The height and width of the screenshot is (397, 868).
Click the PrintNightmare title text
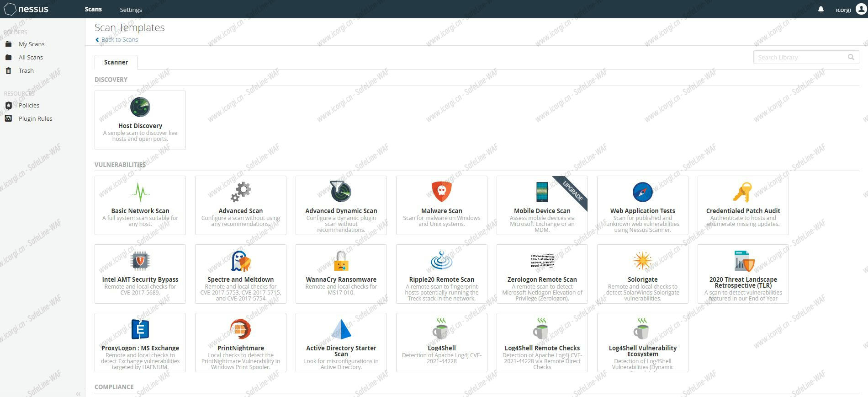241,348
